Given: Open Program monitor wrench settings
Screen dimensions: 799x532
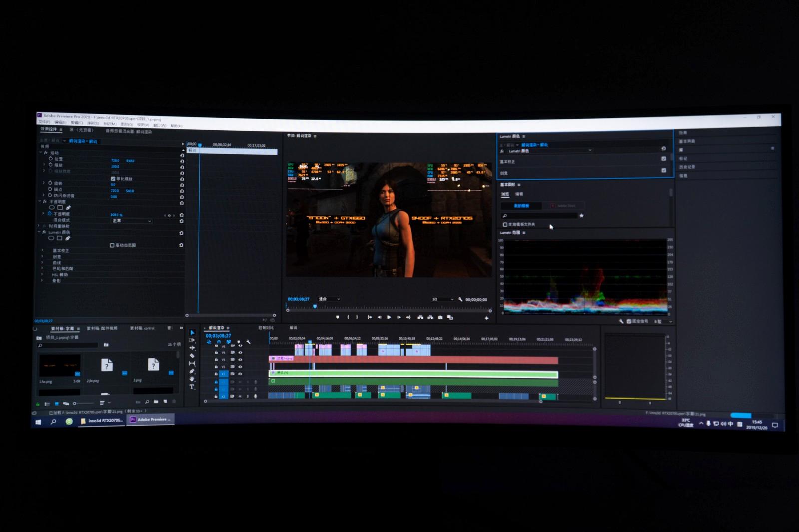Looking at the screenshot, I should (460, 299).
